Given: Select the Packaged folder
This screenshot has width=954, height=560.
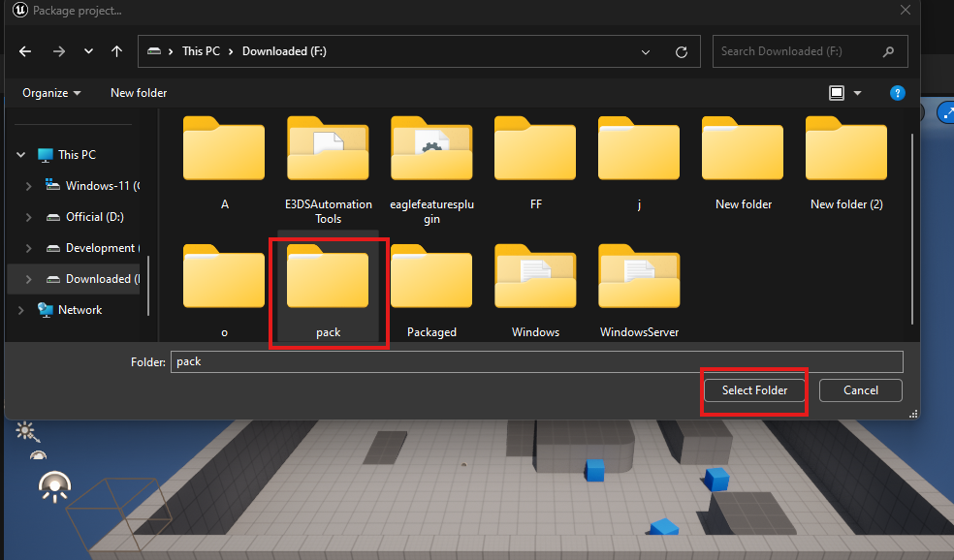Looking at the screenshot, I should coord(431,292).
